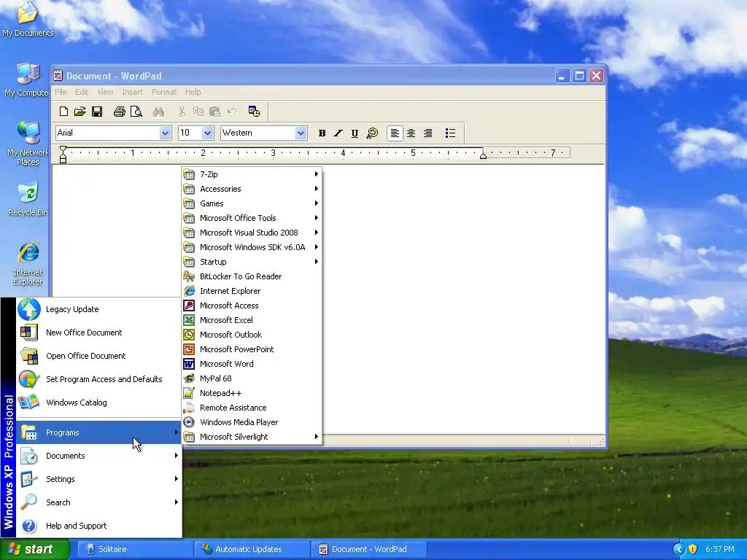Expand Microsoft Visual Studio 2008 submenu
Screen dimensions: 747x560
coord(252,233)
